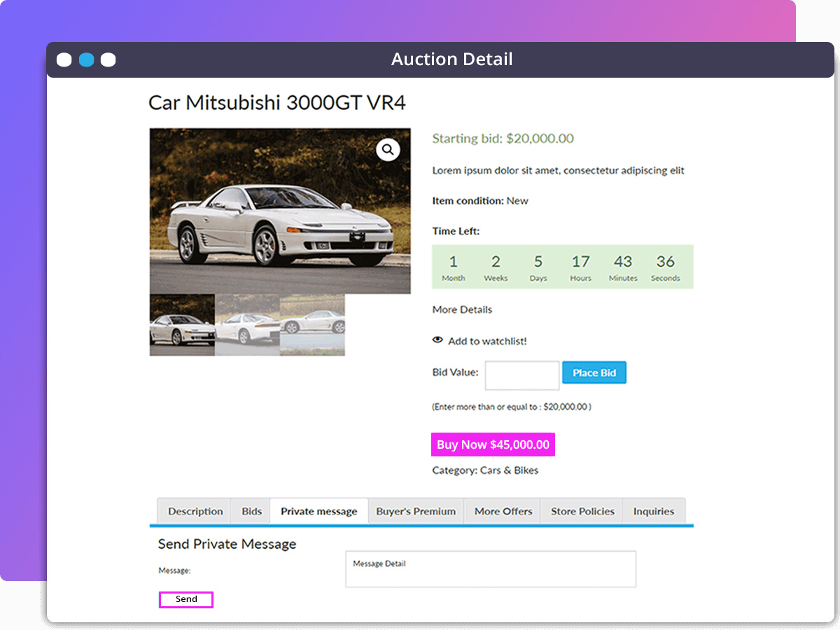Image resolution: width=840 pixels, height=630 pixels.
Task: Click the Starting bid: $20,000.00 text
Action: (503, 139)
